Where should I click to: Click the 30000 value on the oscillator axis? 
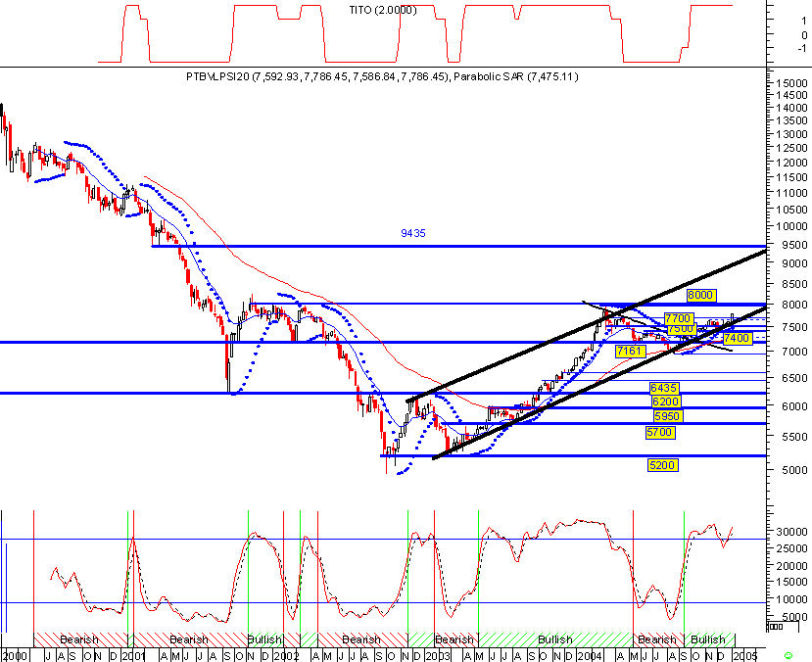coord(792,532)
